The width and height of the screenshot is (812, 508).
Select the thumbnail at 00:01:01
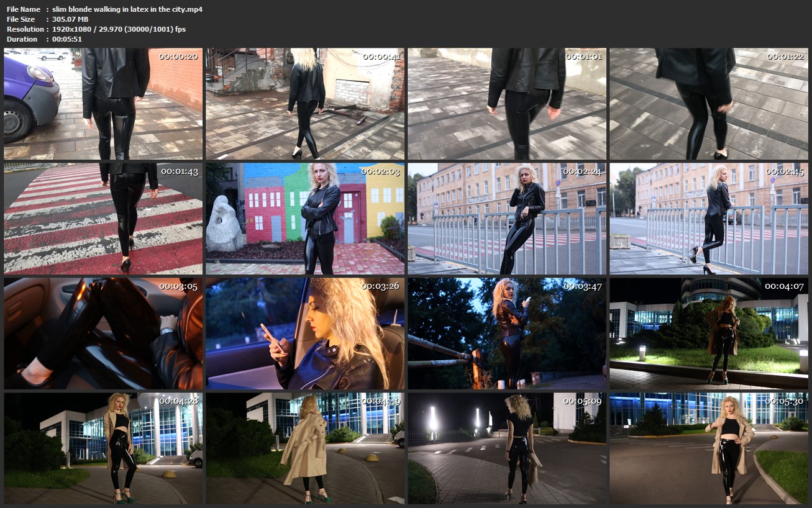point(507,104)
